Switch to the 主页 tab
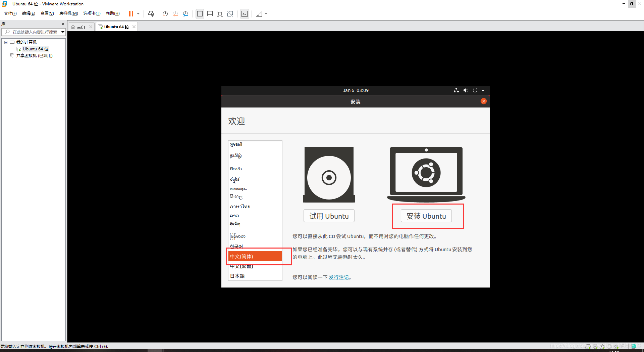The height and width of the screenshot is (352, 644). pos(81,27)
